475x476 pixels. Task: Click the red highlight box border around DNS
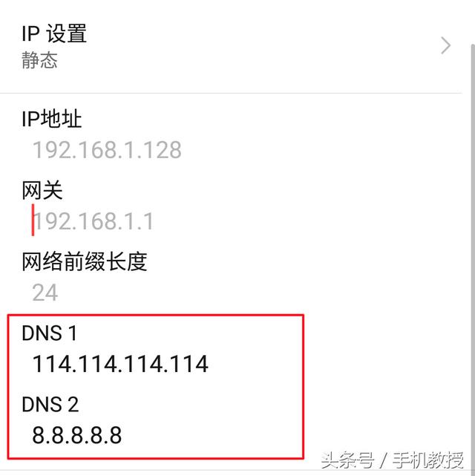(x=155, y=315)
